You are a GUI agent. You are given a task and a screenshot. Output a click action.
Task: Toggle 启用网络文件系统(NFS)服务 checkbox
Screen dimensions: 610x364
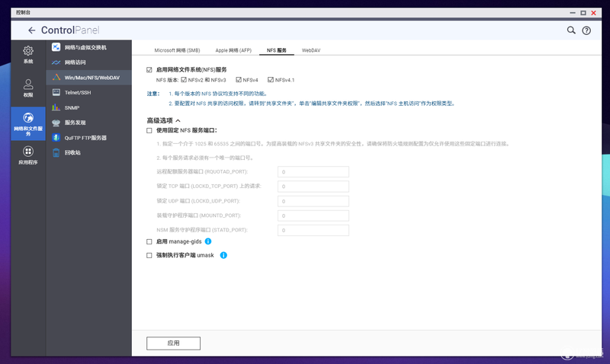149,70
